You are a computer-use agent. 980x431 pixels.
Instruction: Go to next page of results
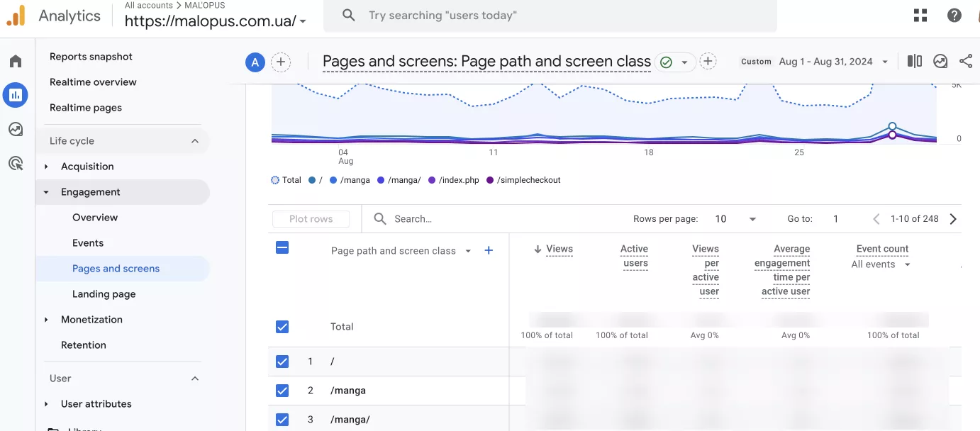(953, 219)
